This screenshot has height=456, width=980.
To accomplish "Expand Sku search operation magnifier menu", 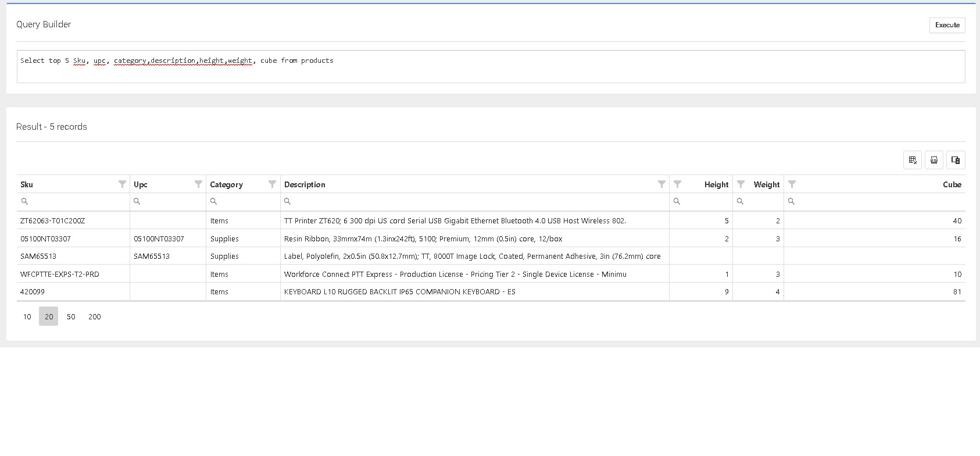I will [x=24, y=201].
